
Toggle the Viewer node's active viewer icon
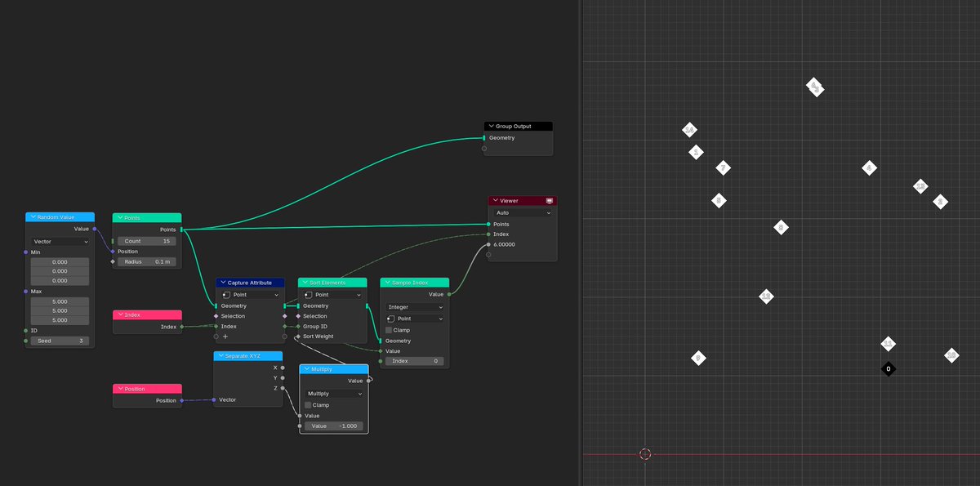tap(549, 200)
